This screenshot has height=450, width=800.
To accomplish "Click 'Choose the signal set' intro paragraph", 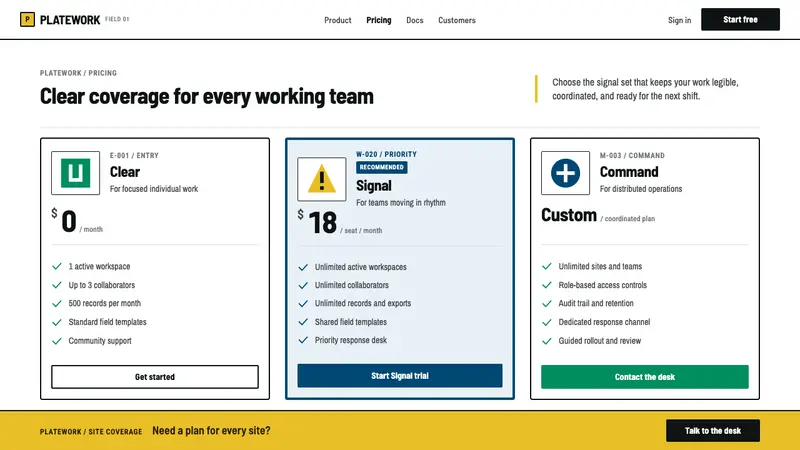I will 645,89.
